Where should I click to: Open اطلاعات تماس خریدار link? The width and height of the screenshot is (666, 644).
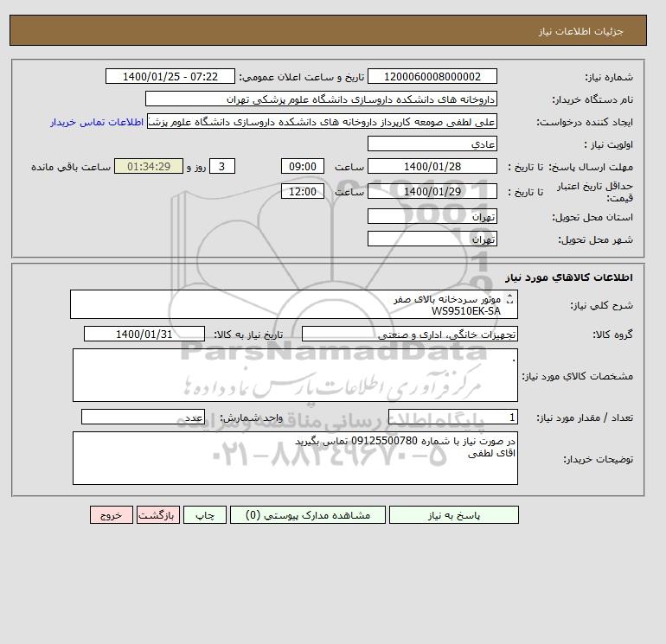(x=97, y=122)
